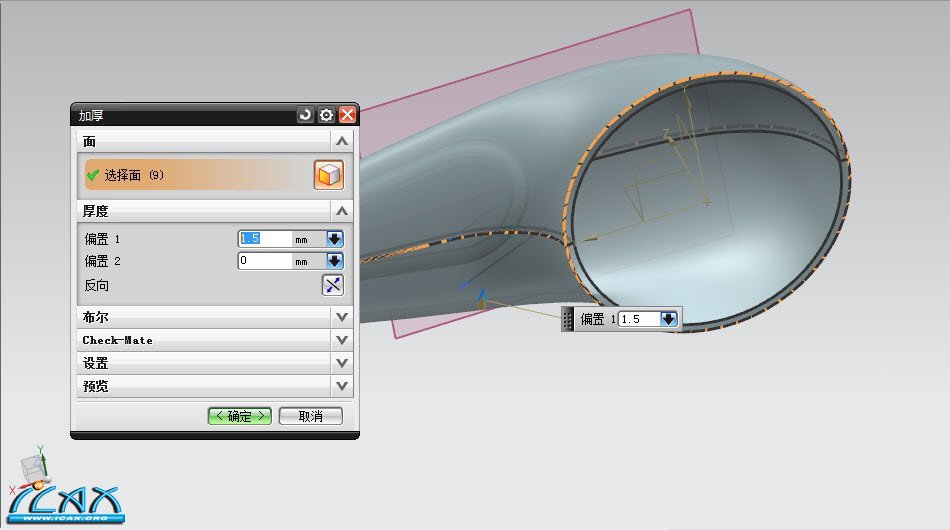The height and width of the screenshot is (530, 950).
Task: Click the floating 偏置 1 input showing 1.5
Action: click(x=639, y=319)
